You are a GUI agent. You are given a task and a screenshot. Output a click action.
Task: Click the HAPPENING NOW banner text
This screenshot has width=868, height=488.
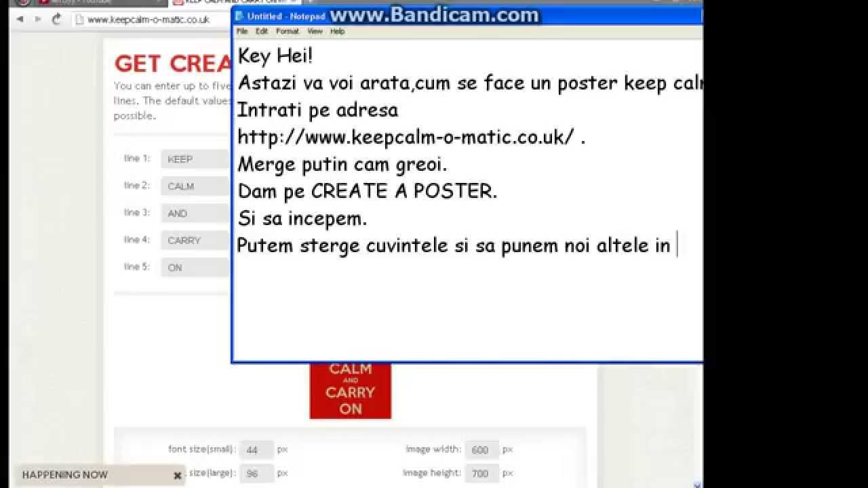pyautogui.click(x=65, y=475)
